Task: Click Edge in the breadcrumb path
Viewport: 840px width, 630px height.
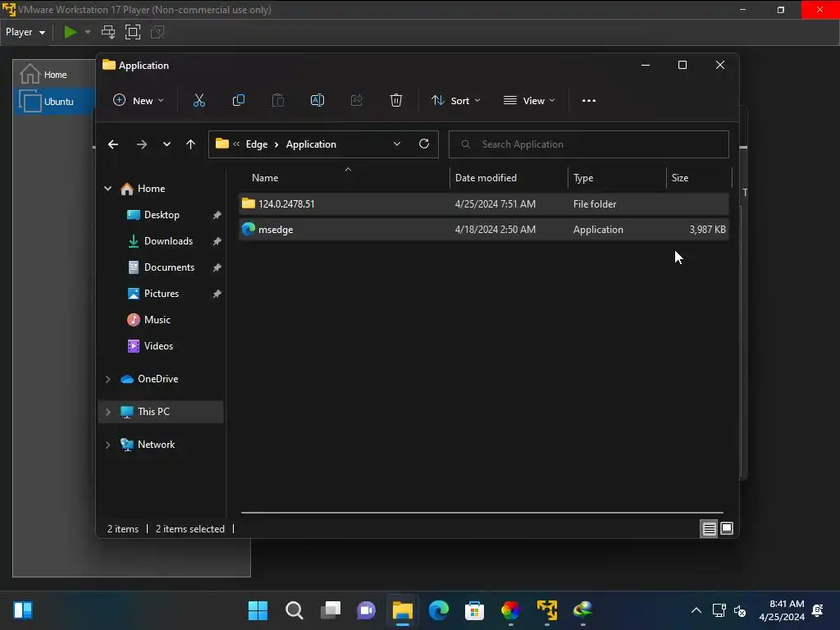Action: (257, 144)
